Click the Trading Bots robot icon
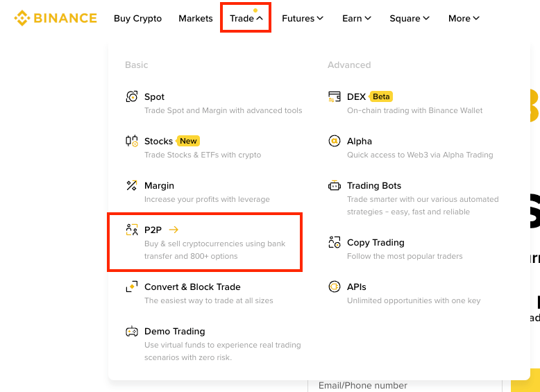 pos(335,186)
